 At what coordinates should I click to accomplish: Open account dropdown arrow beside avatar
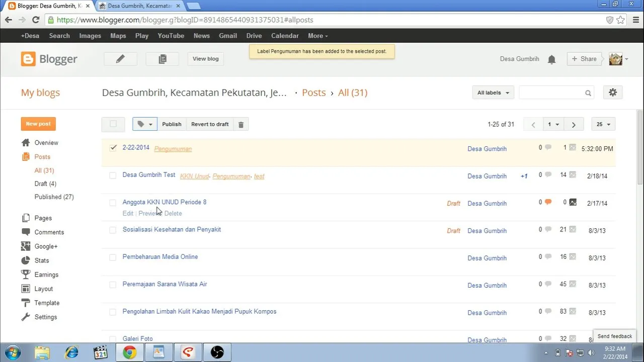(x=626, y=59)
